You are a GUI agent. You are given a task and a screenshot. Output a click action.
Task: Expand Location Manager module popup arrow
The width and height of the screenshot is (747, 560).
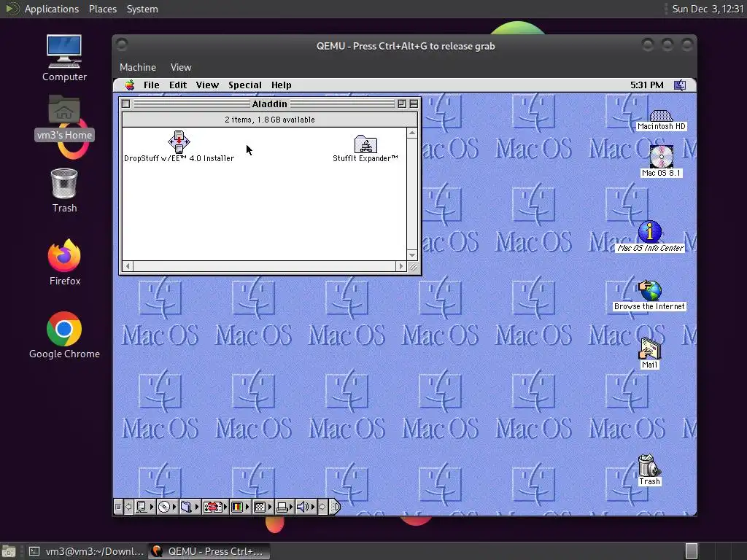point(225,507)
